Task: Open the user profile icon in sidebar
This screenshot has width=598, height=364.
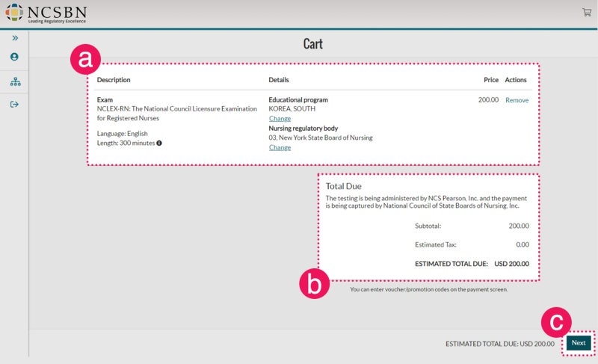Action: coord(14,57)
